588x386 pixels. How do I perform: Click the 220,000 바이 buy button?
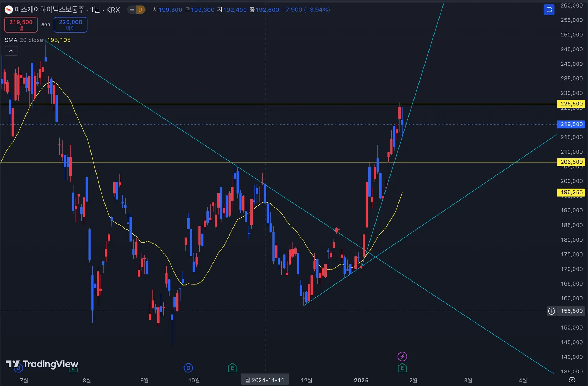point(70,25)
